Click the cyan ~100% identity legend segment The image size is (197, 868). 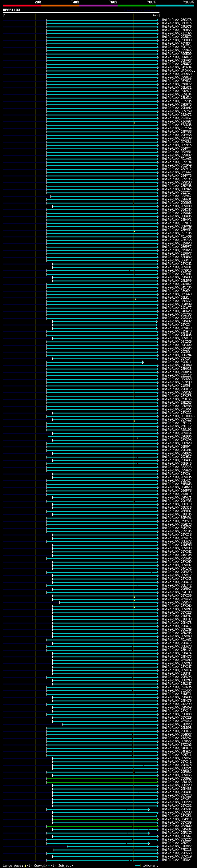(x=175, y=6)
